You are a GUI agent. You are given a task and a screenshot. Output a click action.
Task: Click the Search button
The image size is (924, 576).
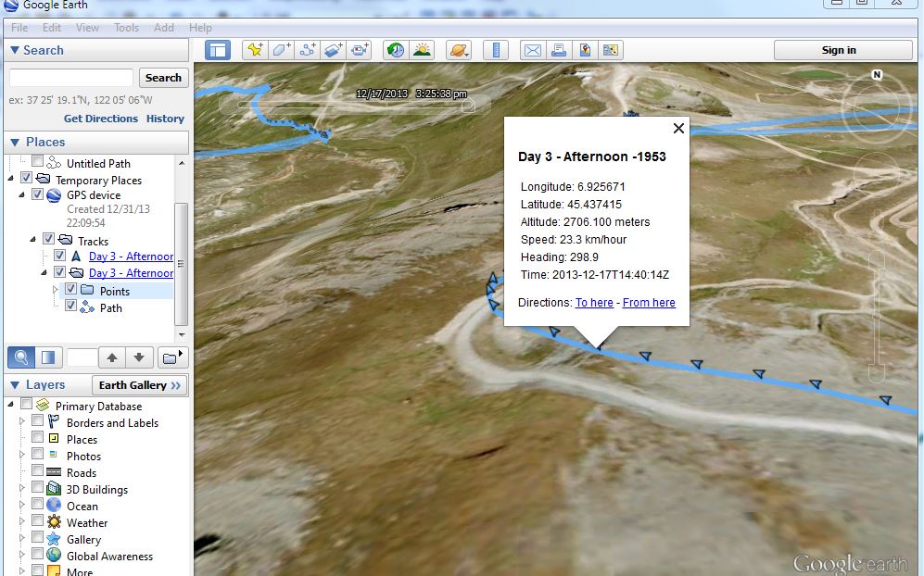pyautogui.click(x=163, y=78)
